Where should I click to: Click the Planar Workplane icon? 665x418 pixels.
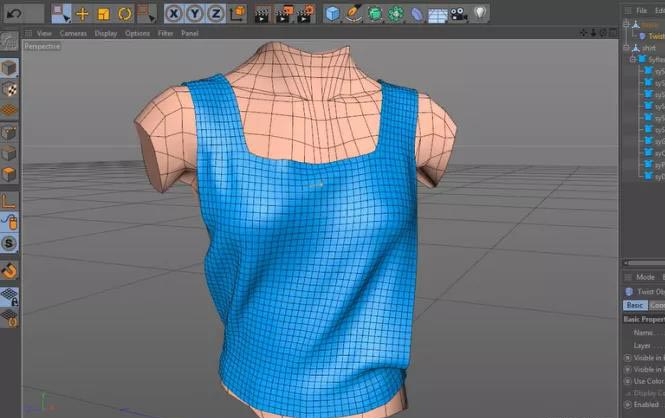click(9, 317)
